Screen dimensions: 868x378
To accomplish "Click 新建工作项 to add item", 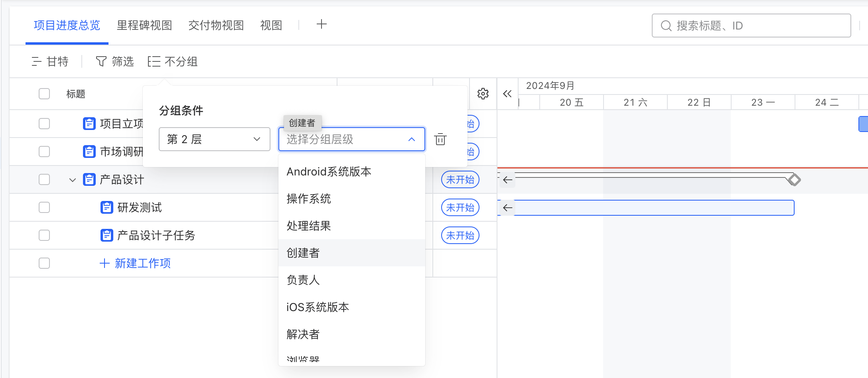I will (x=135, y=263).
